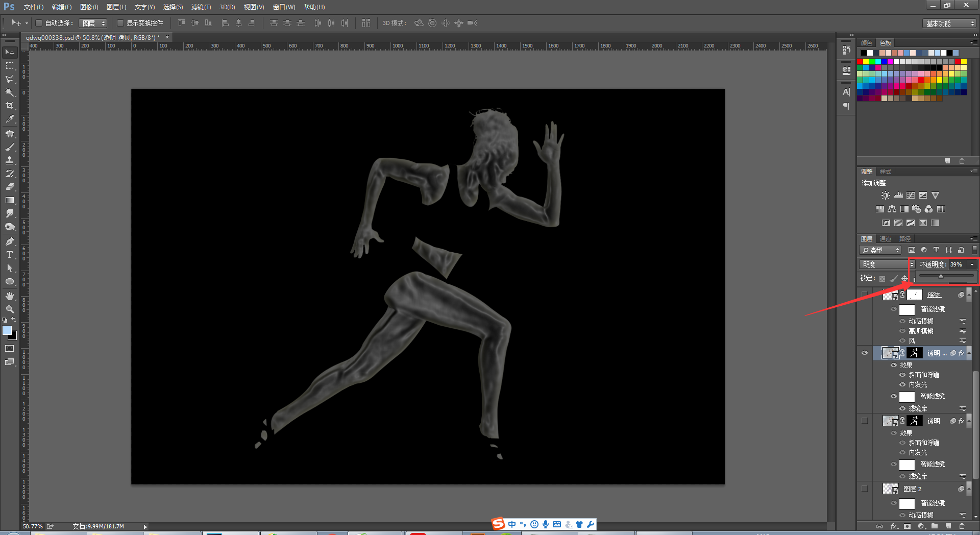The height and width of the screenshot is (535, 980).
Task: Select the Clone Stamp tool
Action: (x=10, y=160)
